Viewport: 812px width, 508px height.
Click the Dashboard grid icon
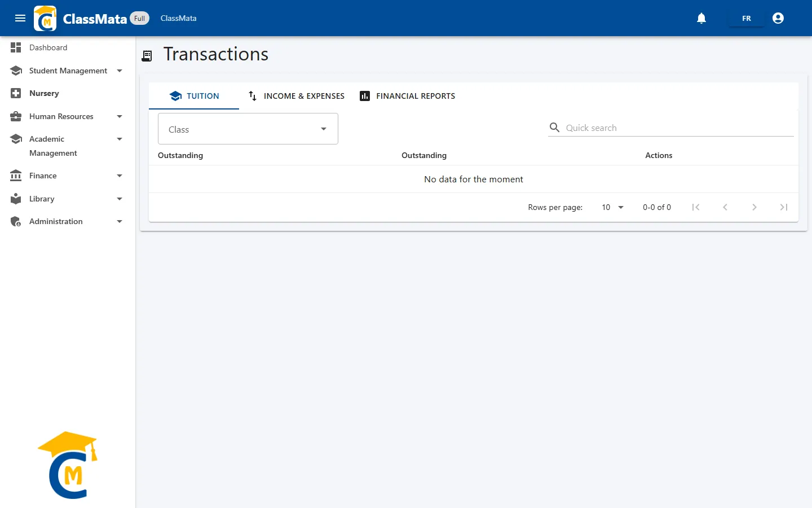16,47
